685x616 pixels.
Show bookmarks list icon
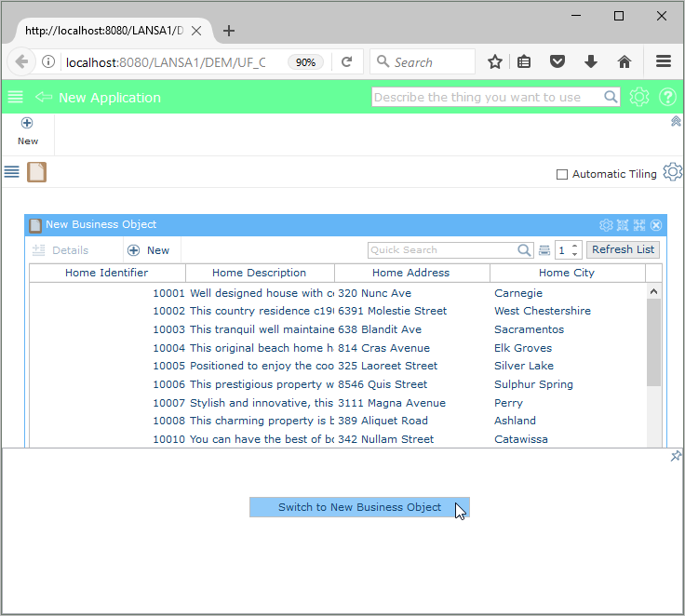[x=523, y=61]
